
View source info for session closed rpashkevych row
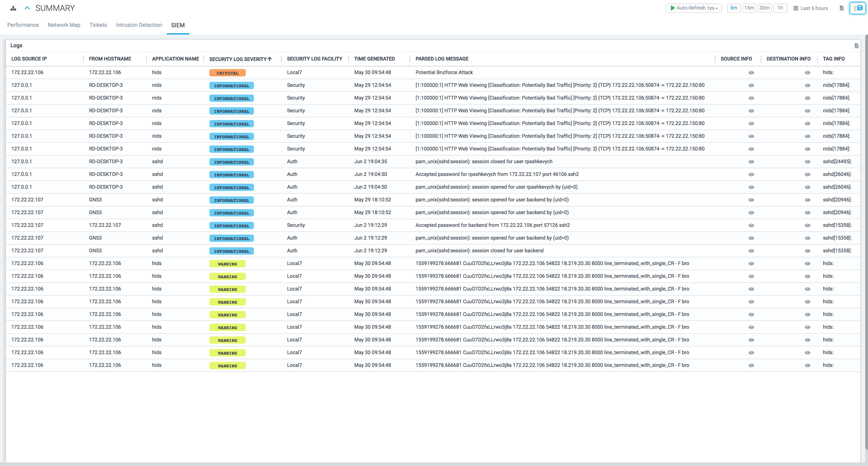pyautogui.click(x=751, y=162)
